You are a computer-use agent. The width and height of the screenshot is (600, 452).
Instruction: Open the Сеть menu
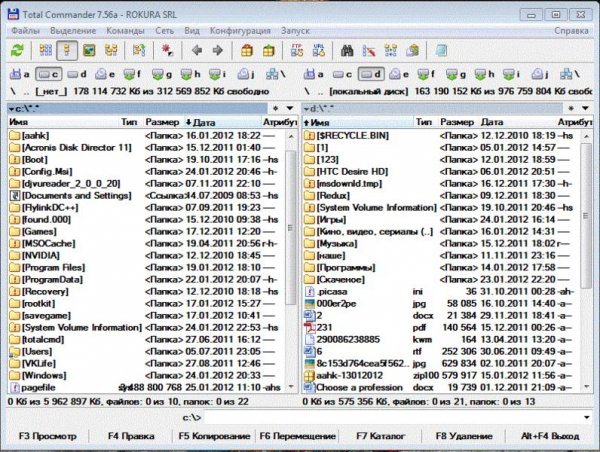[164, 31]
